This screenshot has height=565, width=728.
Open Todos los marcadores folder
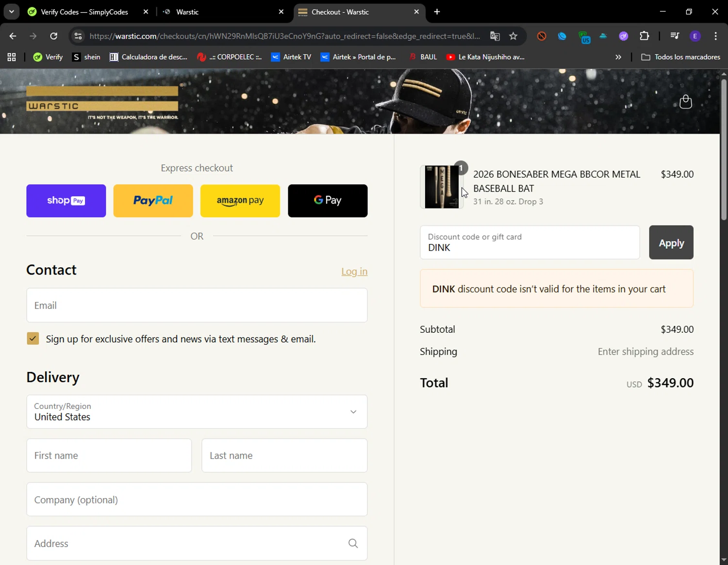point(680,57)
